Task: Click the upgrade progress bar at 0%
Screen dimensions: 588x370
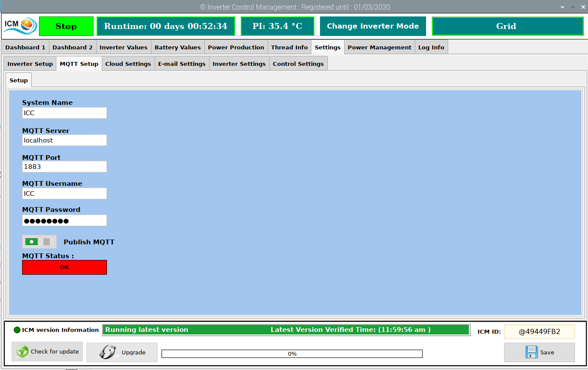Action: pos(292,354)
